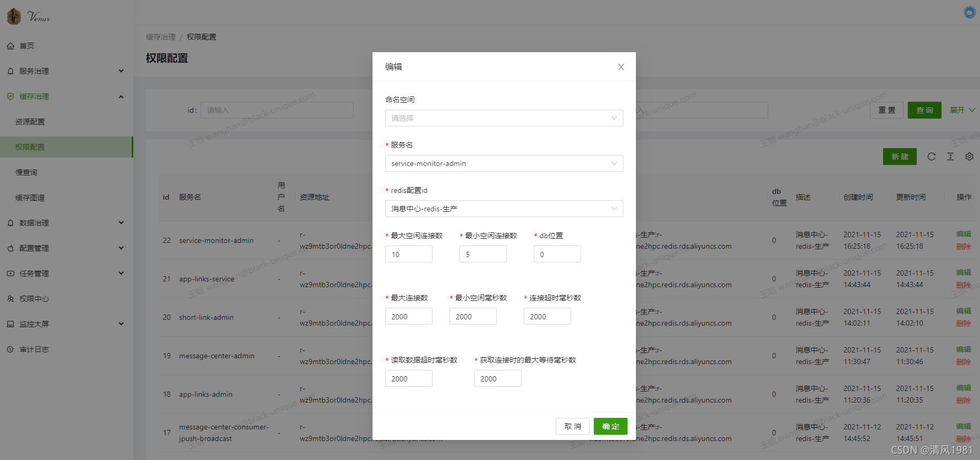The image size is (980, 460).
Task: Change table density with the row-height icon
Action: pos(950,156)
